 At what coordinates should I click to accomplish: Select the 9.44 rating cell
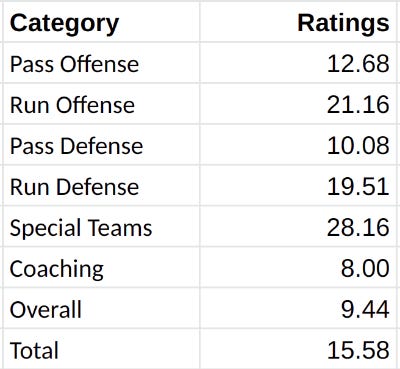point(298,309)
